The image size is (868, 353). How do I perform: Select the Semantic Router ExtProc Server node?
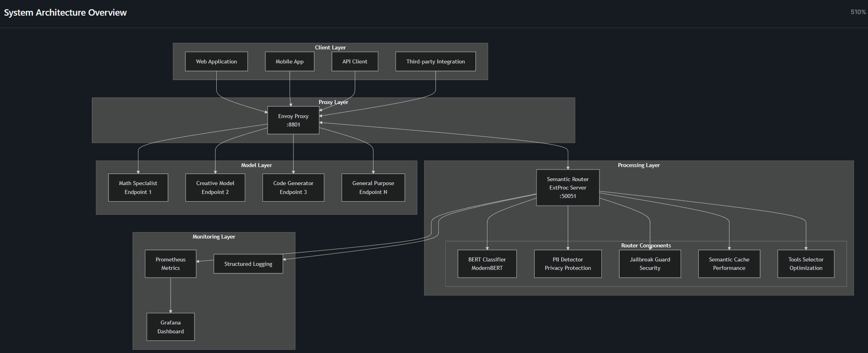pos(567,188)
